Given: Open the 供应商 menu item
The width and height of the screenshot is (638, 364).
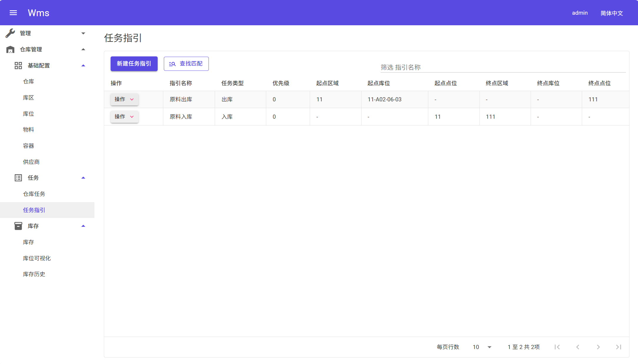Looking at the screenshot, I should [x=31, y=162].
